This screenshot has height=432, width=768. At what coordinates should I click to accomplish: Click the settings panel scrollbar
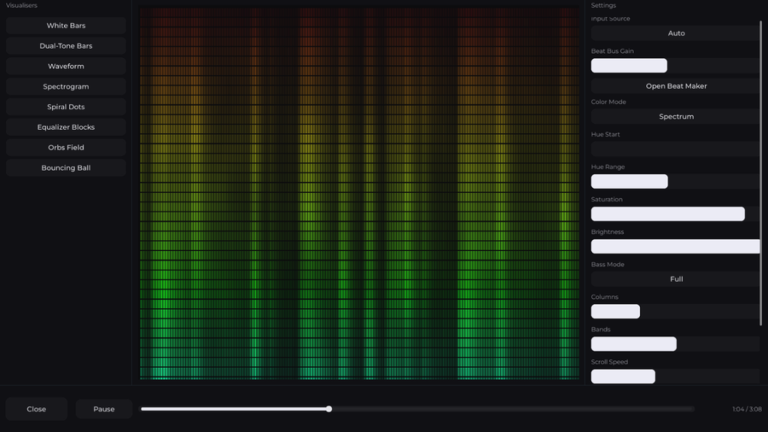(761, 173)
